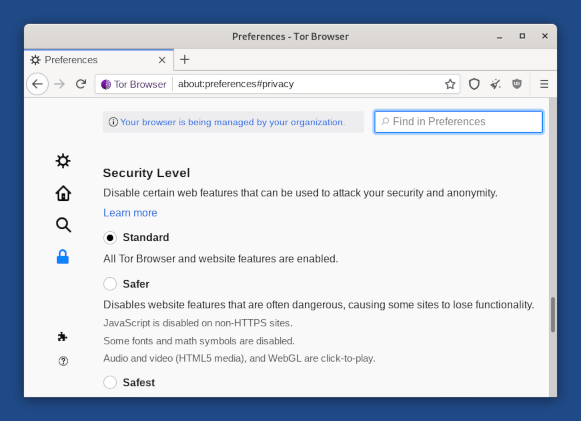Open the Learn more link
Image resolution: width=581 pixels, height=421 pixels.
point(130,213)
